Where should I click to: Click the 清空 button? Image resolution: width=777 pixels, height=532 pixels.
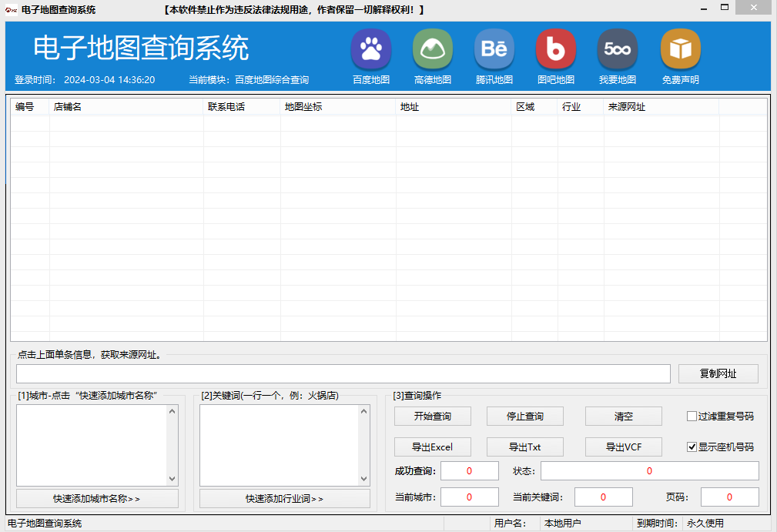point(624,416)
